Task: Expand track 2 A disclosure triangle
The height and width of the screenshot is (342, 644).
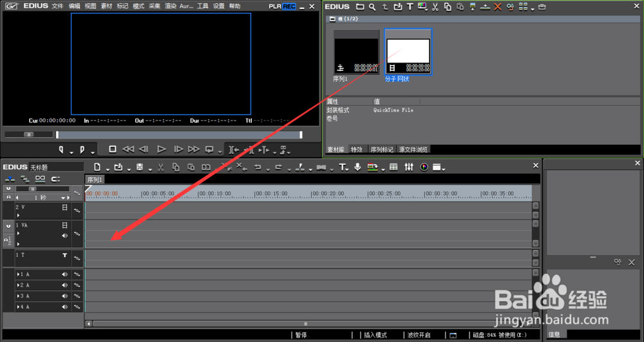Action: [x=18, y=285]
